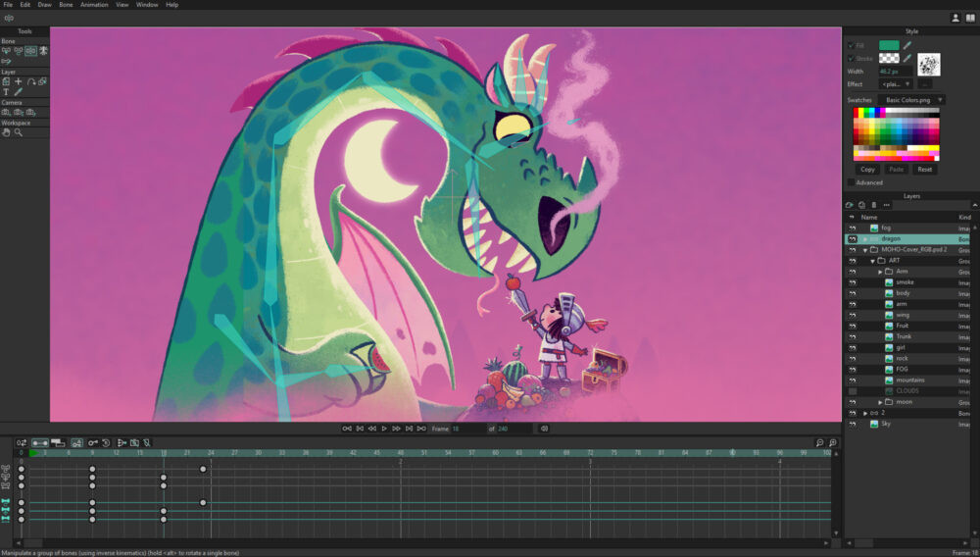980x557 pixels.
Task: Open the Animation menu
Action: [94, 5]
